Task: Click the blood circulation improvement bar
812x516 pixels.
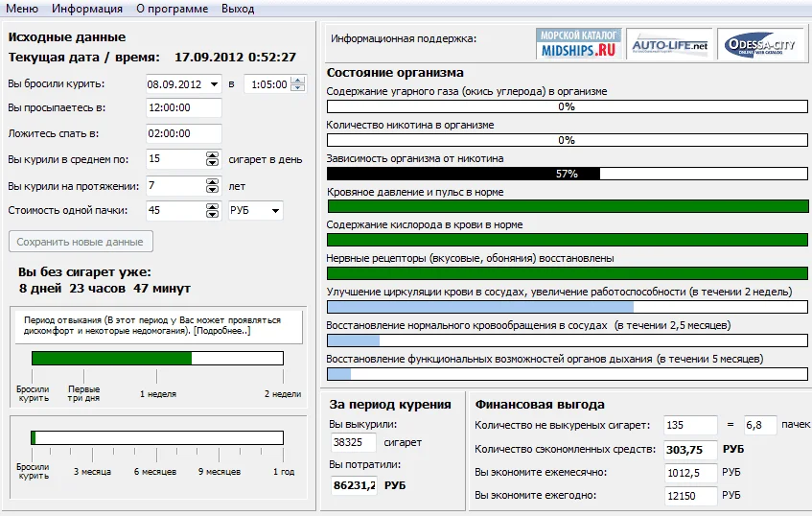Action: 567,307
